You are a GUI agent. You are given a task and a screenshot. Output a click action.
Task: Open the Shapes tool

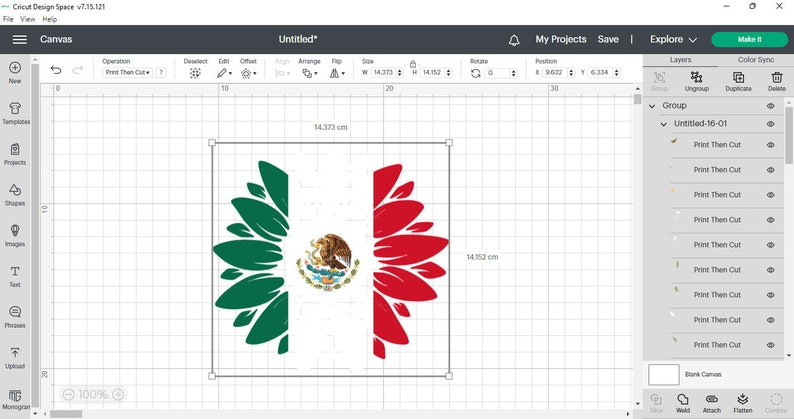click(15, 192)
